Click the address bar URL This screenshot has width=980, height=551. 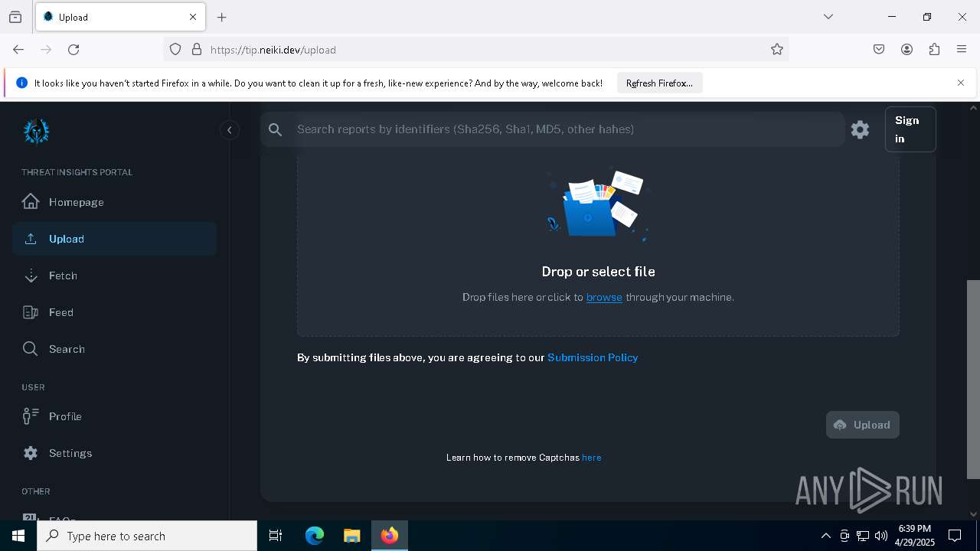click(x=273, y=50)
